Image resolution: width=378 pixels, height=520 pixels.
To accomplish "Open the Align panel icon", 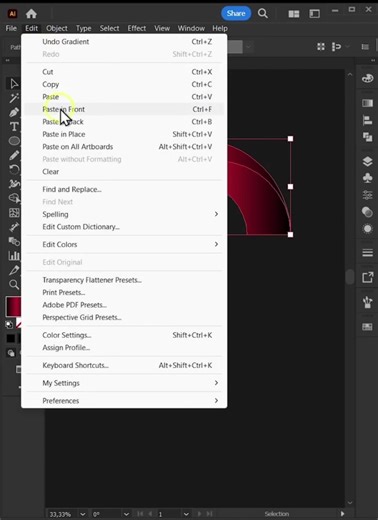I will coord(367,120).
